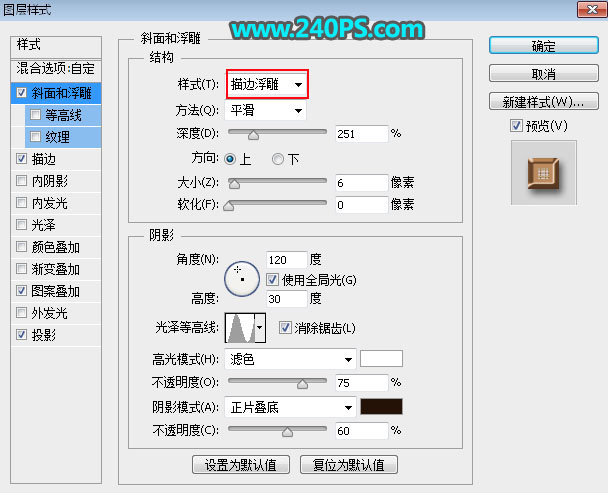Toggle the 消除锯齿 anti-alias checkbox
Screen dimensions: 608x493
(285, 328)
